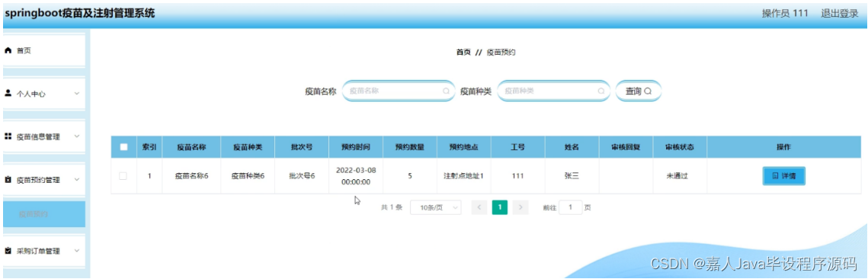This screenshot has width=868, height=279.
Task: Click the cell 2022-03-08 00:00:00
Action: pos(356,176)
